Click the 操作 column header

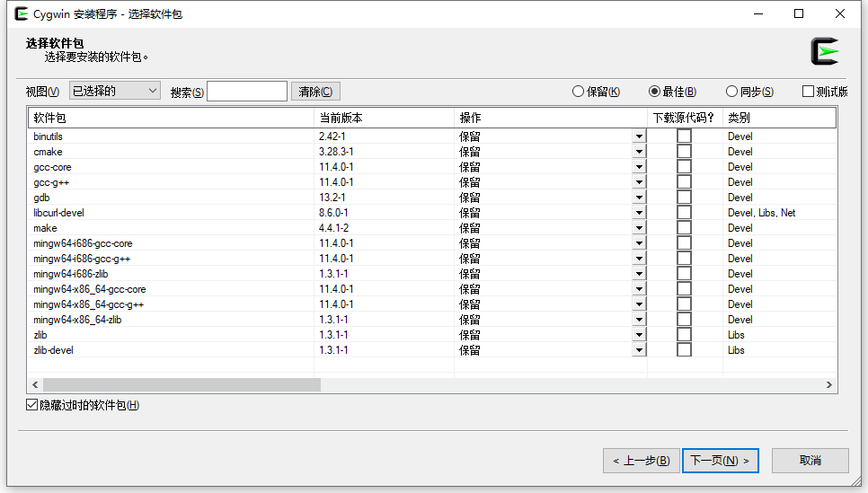tap(551, 118)
